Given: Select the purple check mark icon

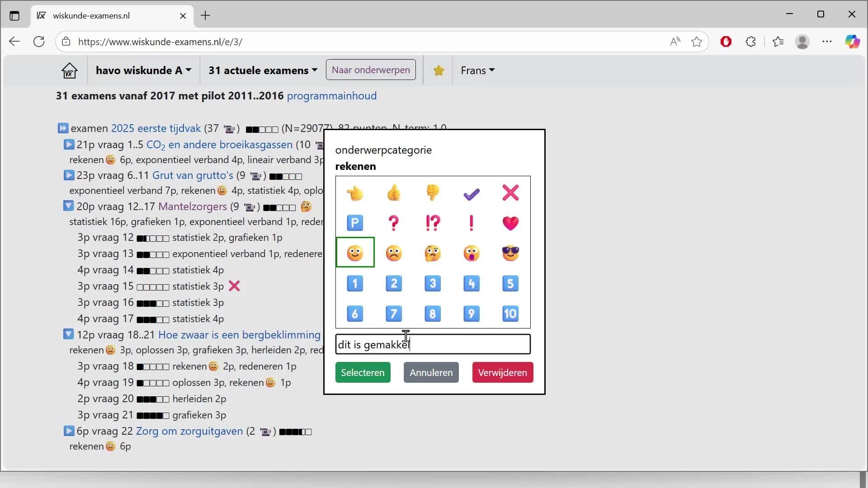Looking at the screenshot, I should click(472, 194).
